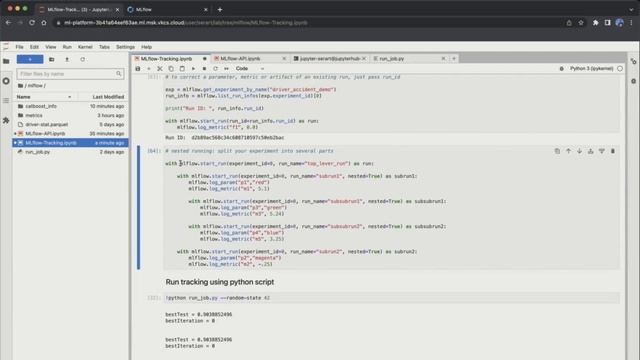This screenshot has width=640, height=360.
Task: Select MLflow-API.ipynb in file browser
Action: click(x=70, y=133)
